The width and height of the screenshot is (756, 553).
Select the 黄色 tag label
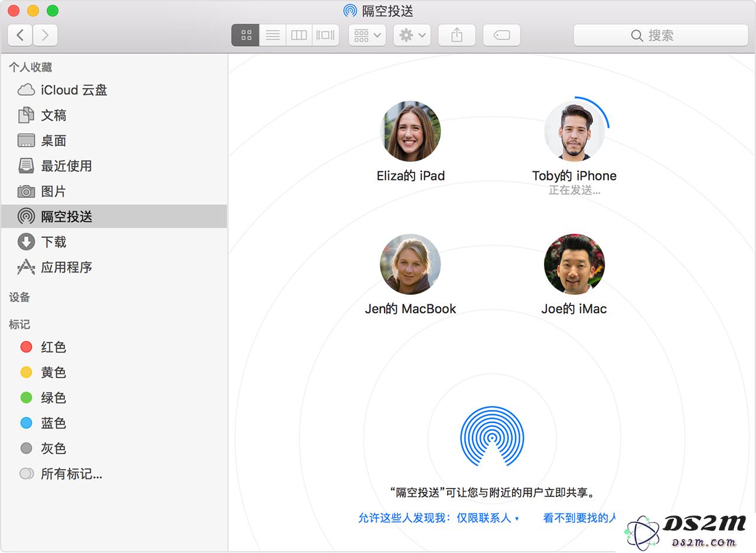(53, 373)
